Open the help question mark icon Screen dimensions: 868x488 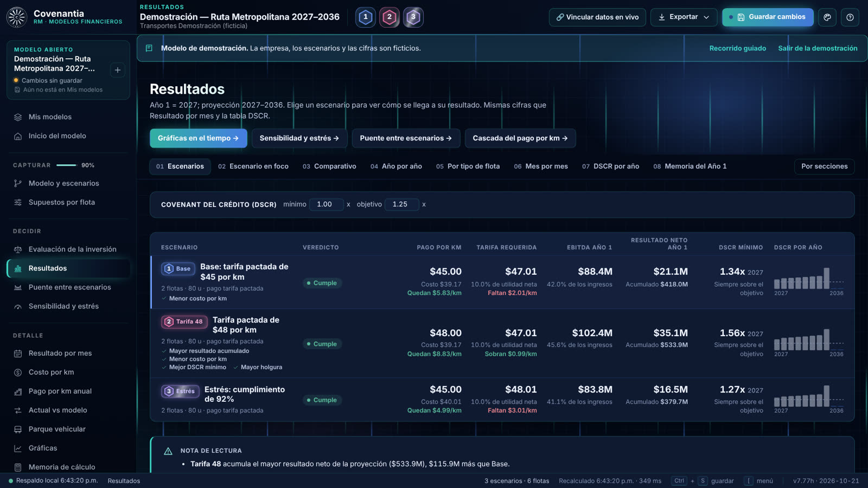[x=850, y=17]
